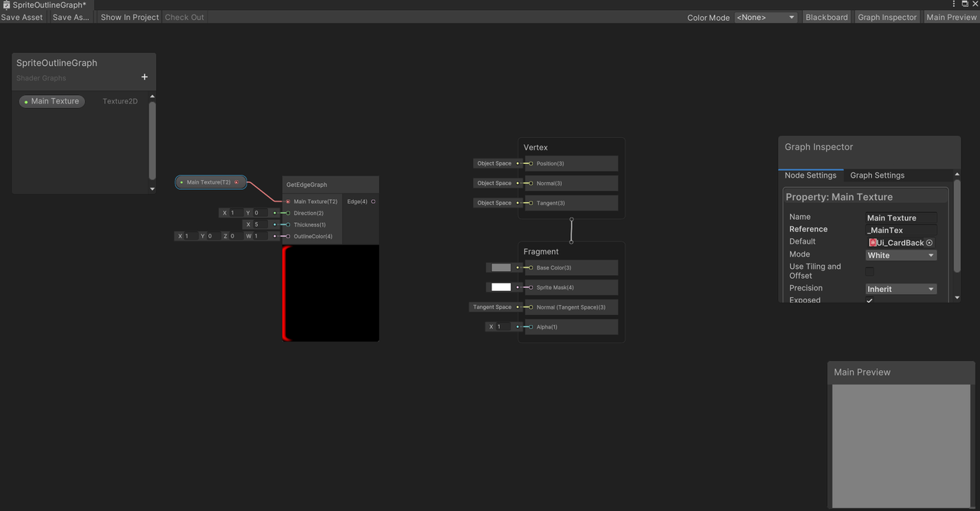Click the window options kebab menu icon

pyautogui.click(x=953, y=4)
